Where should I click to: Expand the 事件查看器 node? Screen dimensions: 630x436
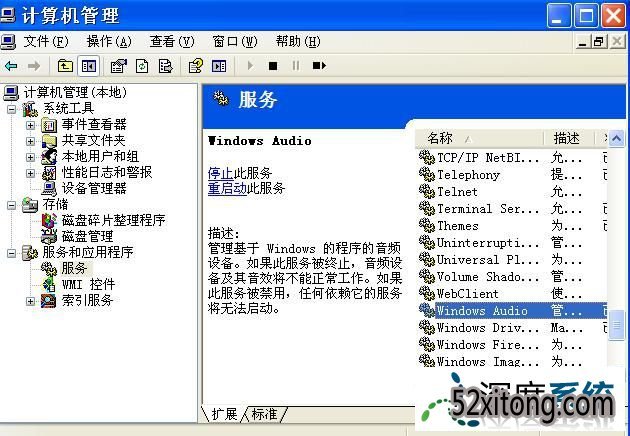pyautogui.click(x=31, y=125)
